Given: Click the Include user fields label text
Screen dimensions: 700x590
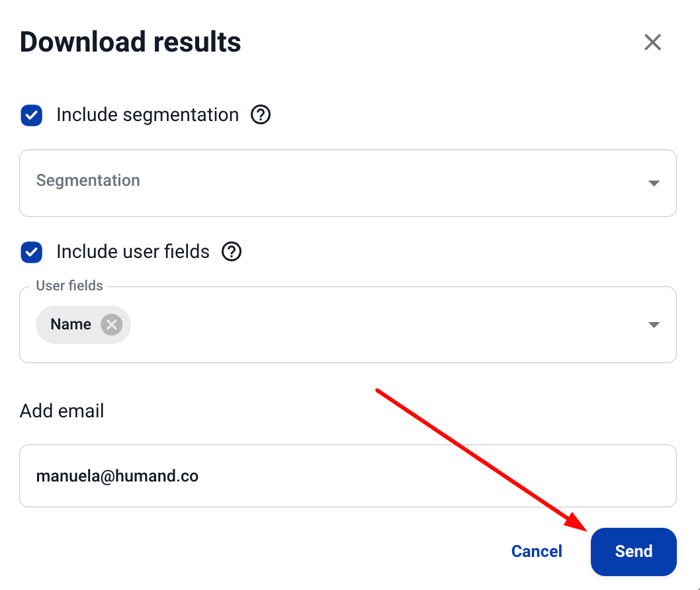Looking at the screenshot, I should tap(133, 252).
